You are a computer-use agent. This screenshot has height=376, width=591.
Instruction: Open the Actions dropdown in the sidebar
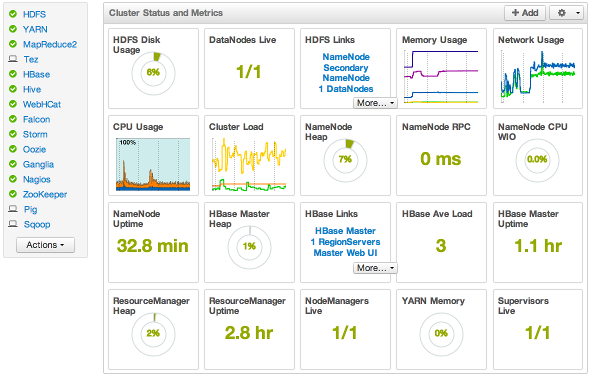[x=45, y=245]
